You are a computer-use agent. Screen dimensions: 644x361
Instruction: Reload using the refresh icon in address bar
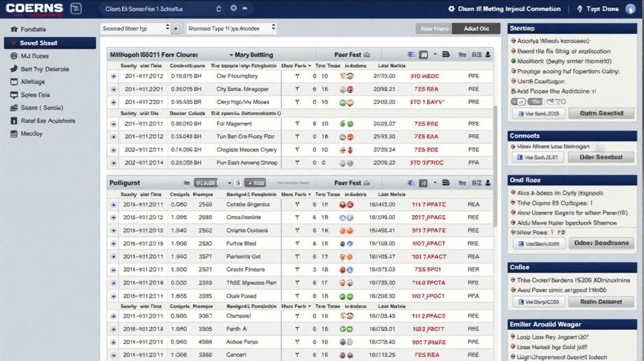tap(218, 9)
